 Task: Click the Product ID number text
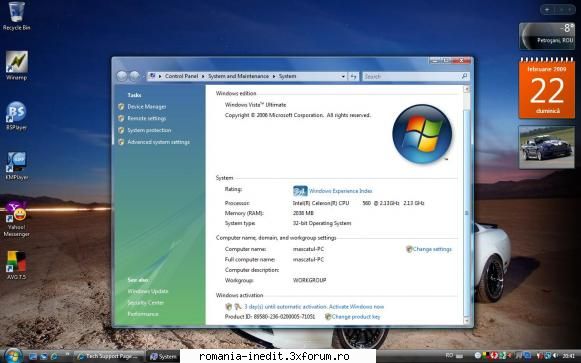[x=270, y=317]
